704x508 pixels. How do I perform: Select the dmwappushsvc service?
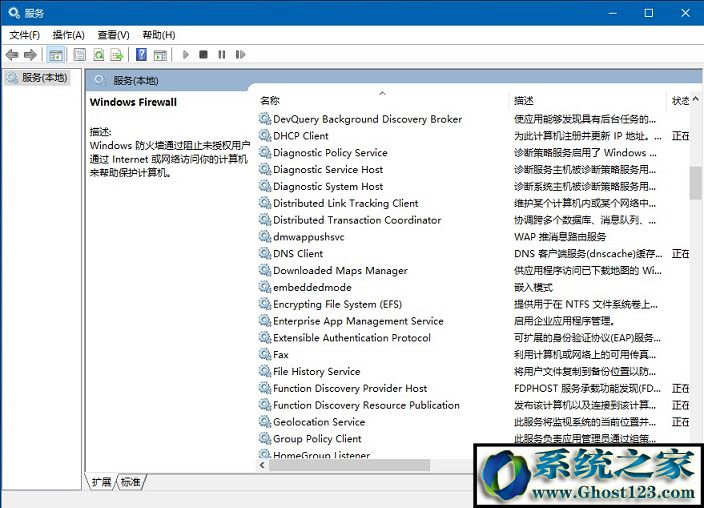click(308, 237)
